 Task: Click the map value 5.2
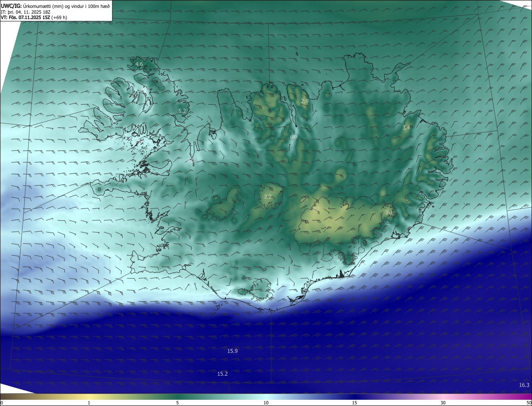pyautogui.click(x=182, y=111)
